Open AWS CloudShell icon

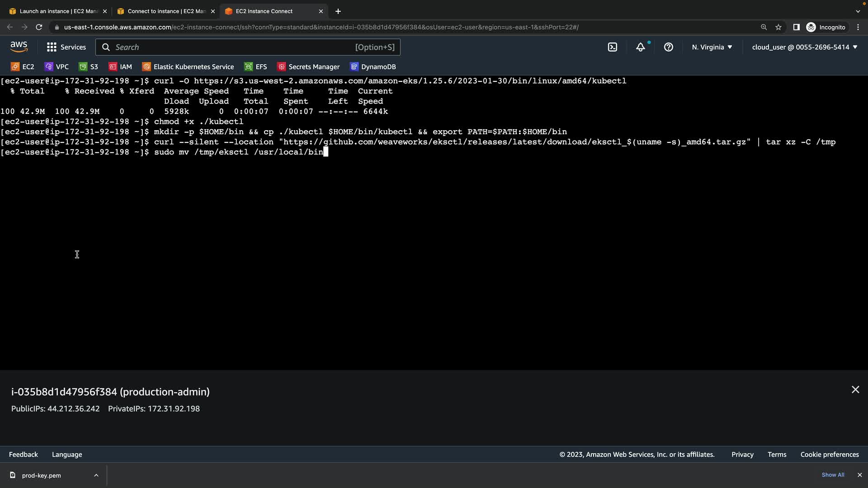click(613, 47)
